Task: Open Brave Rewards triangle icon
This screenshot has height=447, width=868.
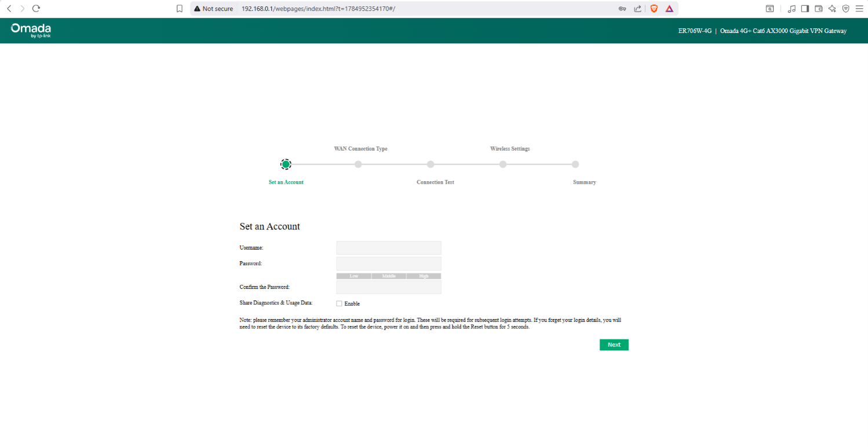Action: pyautogui.click(x=669, y=9)
